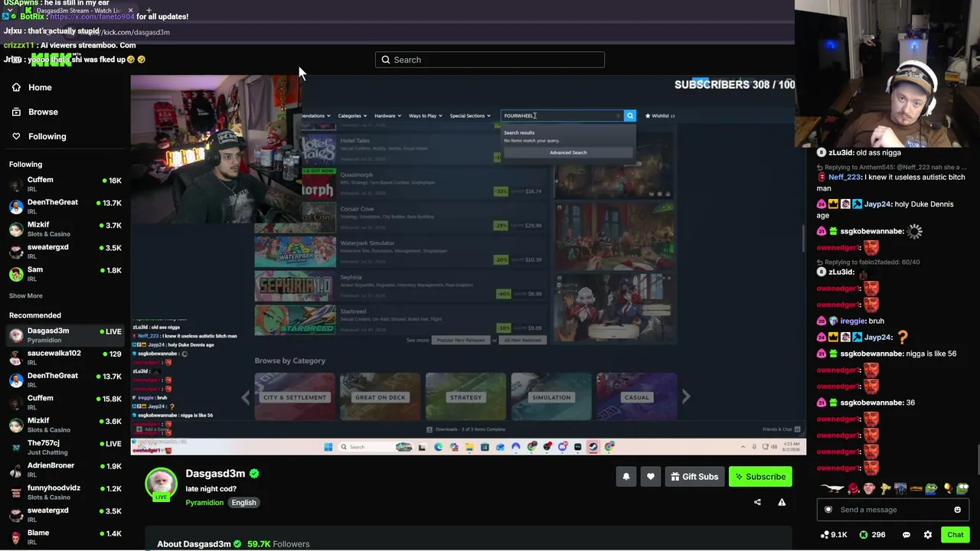Click the Kick search field
The height and width of the screenshot is (551, 980).
point(490,60)
